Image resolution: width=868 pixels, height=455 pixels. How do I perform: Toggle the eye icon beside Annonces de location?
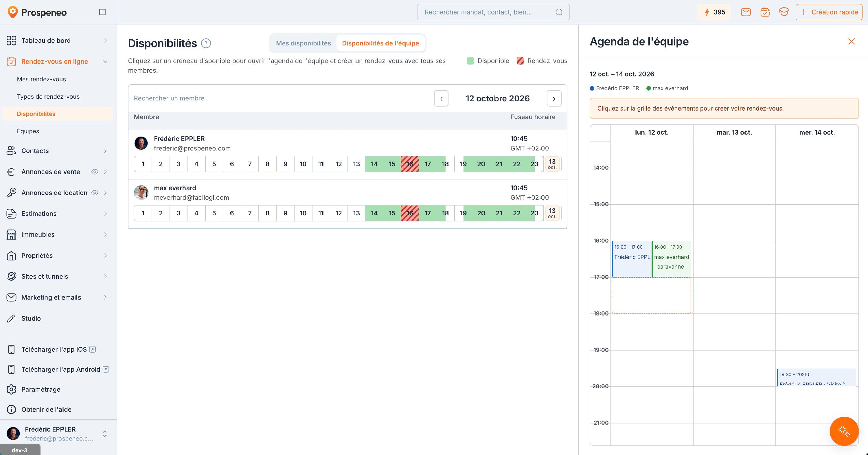pos(95,193)
